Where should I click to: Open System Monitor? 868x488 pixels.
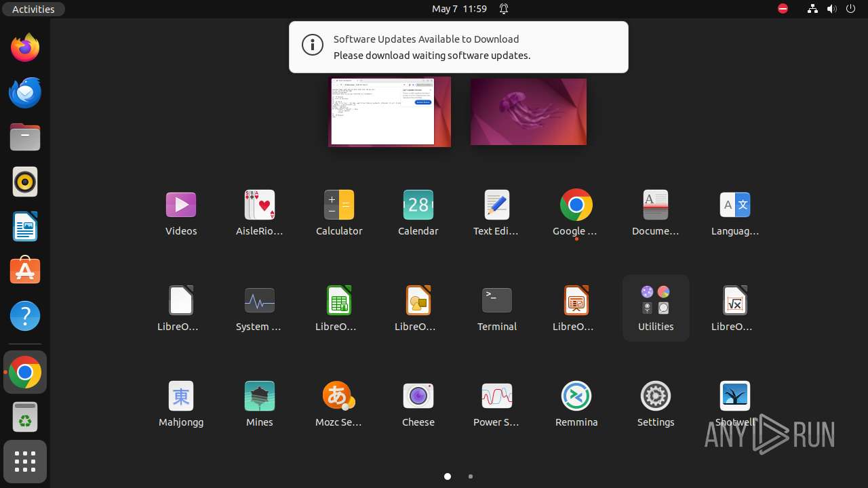tap(260, 308)
